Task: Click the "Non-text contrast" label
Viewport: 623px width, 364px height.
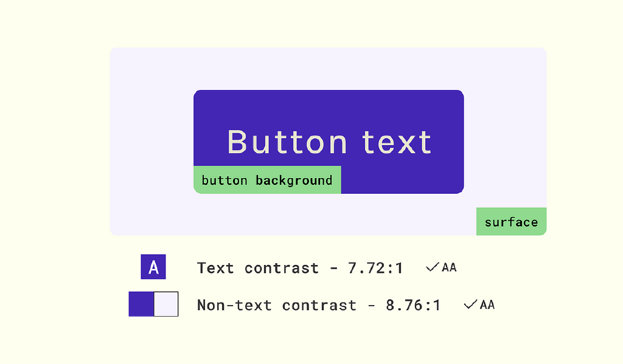Action: tap(276, 305)
